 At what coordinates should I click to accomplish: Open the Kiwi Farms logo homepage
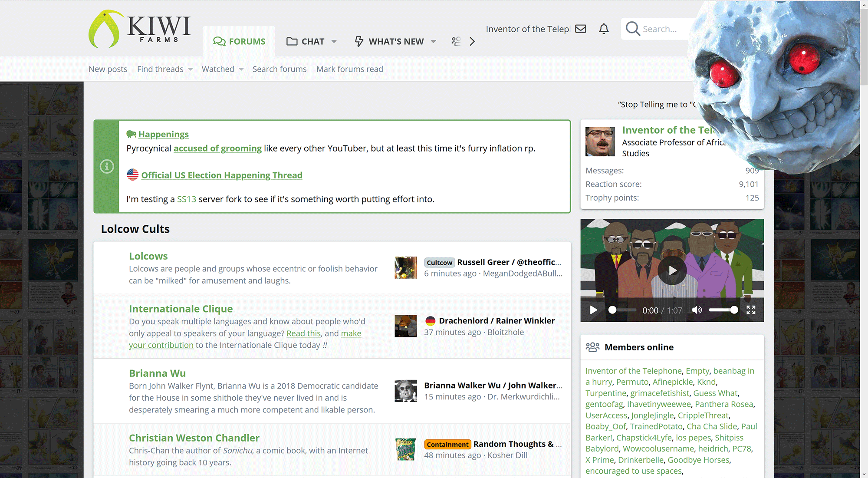click(x=139, y=29)
